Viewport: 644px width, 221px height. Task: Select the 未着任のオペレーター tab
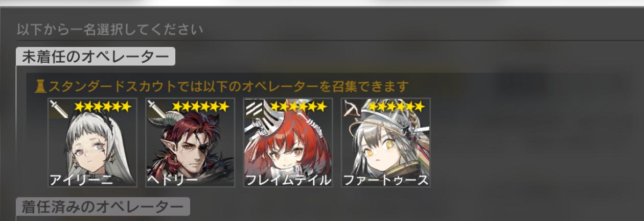[x=96, y=57]
